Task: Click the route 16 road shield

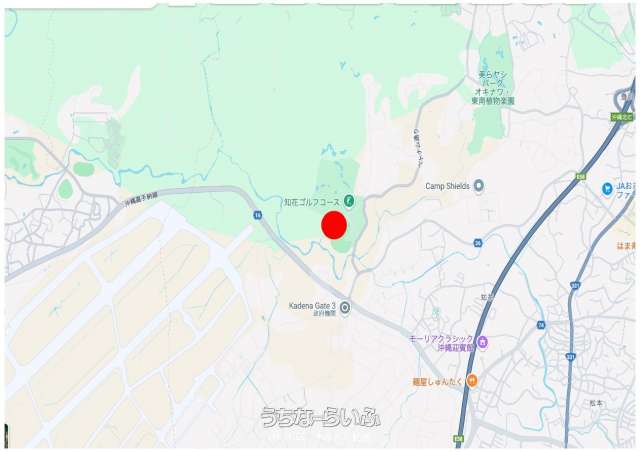Action: pyautogui.click(x=257, y=215)
